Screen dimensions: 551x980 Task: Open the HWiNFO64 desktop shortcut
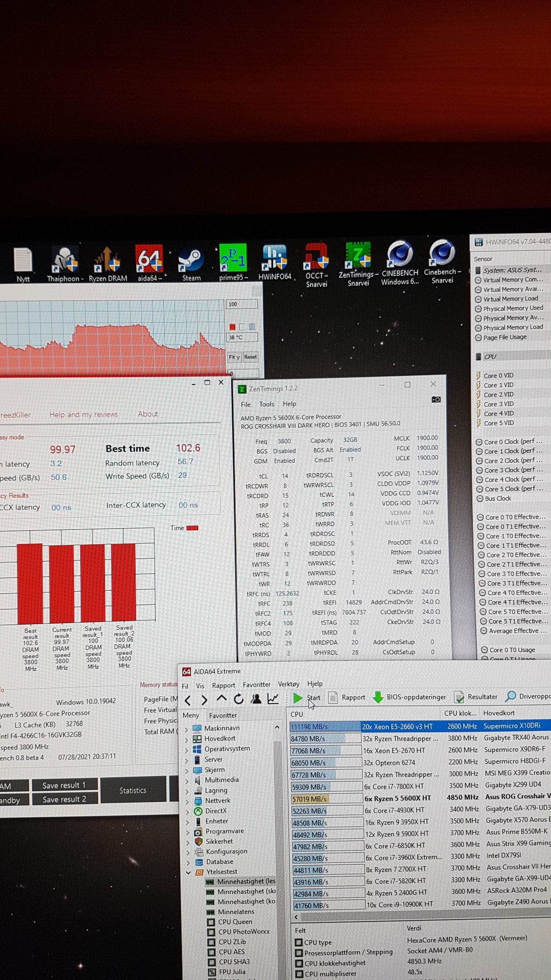(274, 262)
